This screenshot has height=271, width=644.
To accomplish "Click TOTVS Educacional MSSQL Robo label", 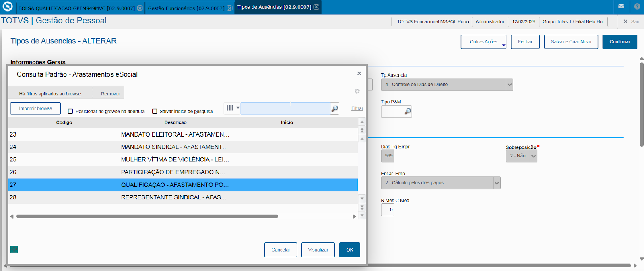I will [433, 22].
